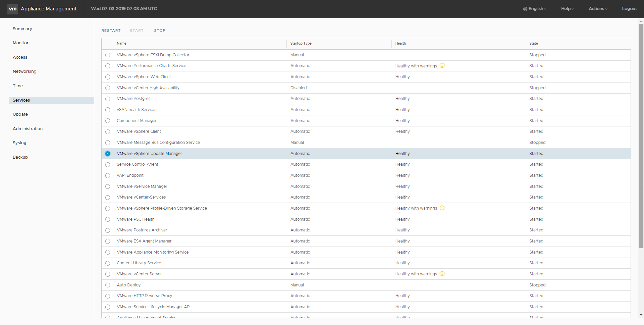
Task: Open the English language dropdown
Action: tap(535, 9)
